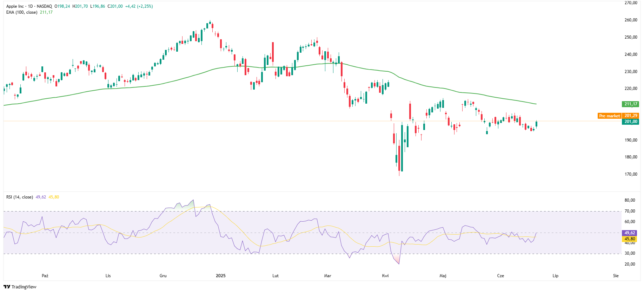Click the purple RSI legend value 49,62
Image resolution: width=644 pixels, height=293 pixels.
point(41,197)
